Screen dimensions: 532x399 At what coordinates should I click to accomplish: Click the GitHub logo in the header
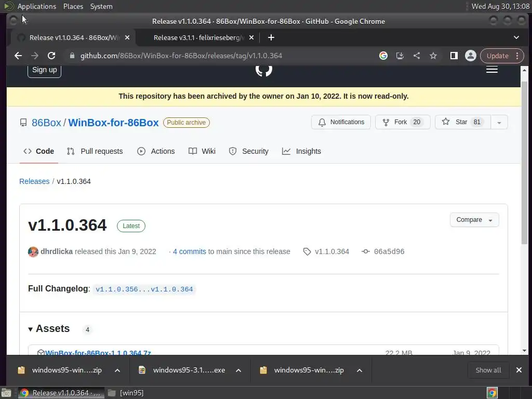click(263, 70)
